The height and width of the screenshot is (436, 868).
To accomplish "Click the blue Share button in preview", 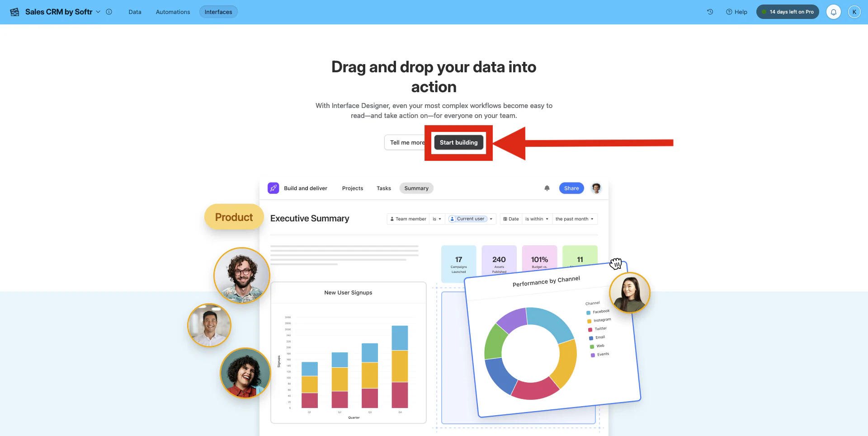I will [571, 188].
